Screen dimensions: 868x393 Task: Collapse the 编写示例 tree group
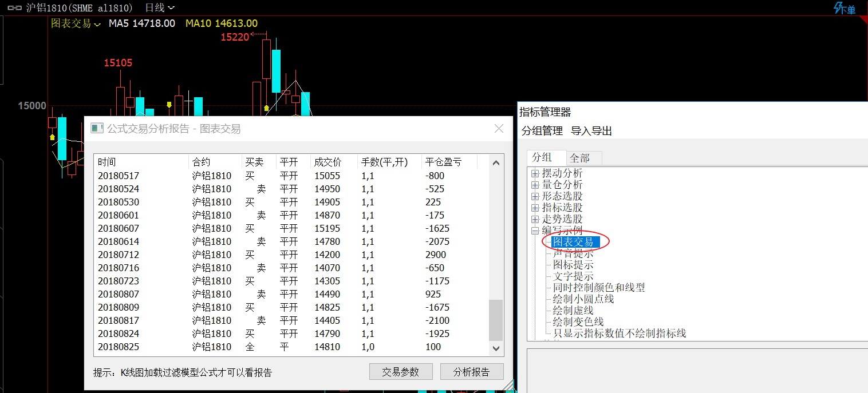(535, 231)
